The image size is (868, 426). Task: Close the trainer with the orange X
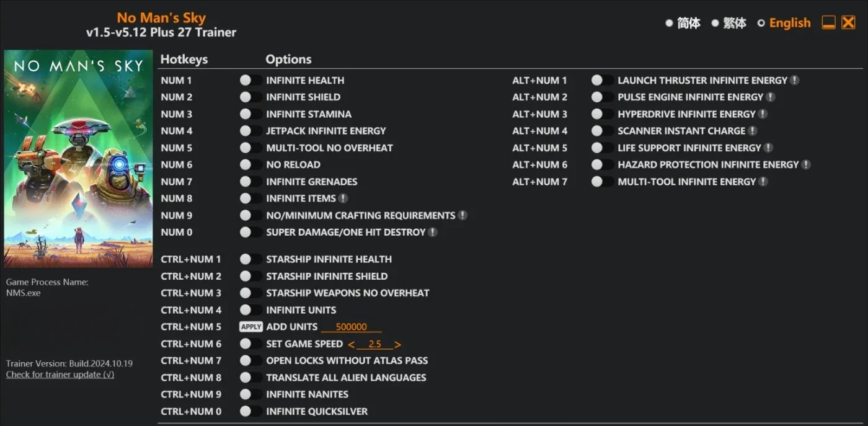848,23
